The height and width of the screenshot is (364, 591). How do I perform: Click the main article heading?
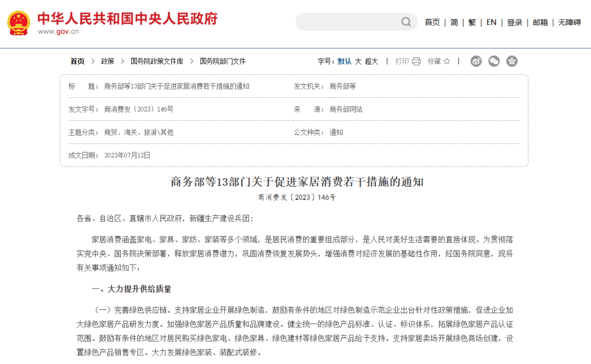[x=297, y=182]
